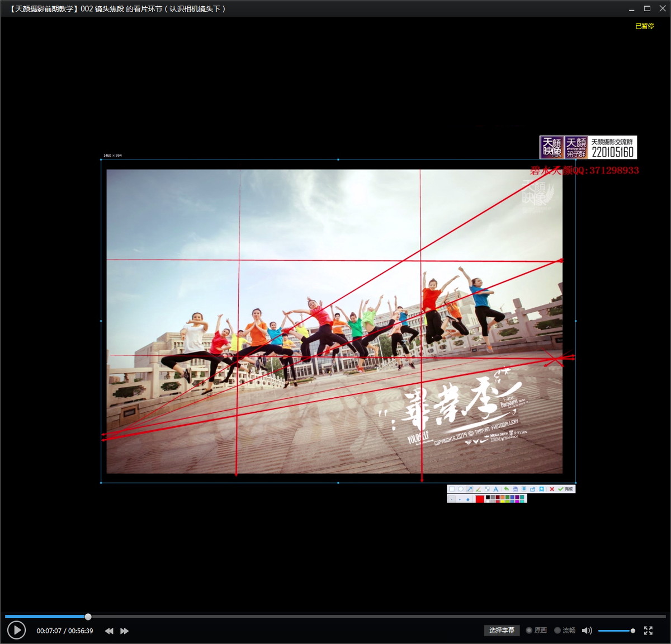Rewind the video with the backward button
The width and height of the screenshot is (671, 644).
click(x=109, y=631)
